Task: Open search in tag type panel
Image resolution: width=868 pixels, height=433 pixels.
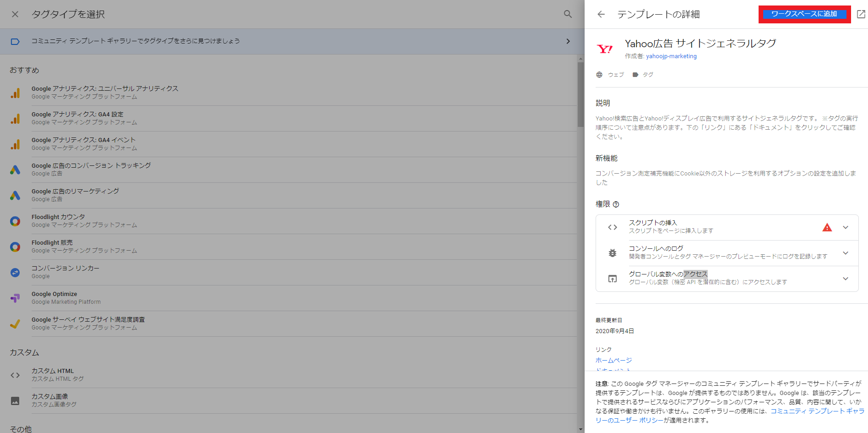Action: tap(568, 14)
